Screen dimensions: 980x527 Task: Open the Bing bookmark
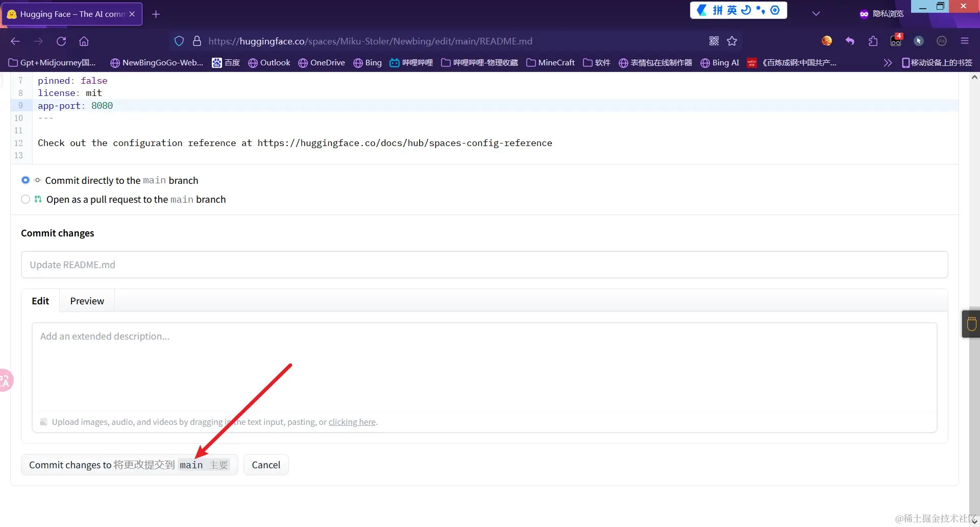(x=367, y=63)
